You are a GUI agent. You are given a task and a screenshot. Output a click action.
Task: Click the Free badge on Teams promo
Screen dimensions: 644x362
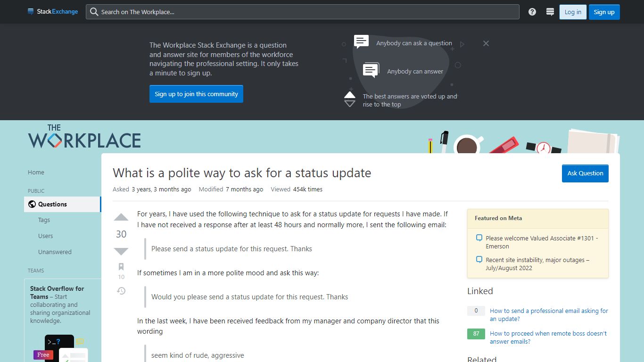click(43, 354)
